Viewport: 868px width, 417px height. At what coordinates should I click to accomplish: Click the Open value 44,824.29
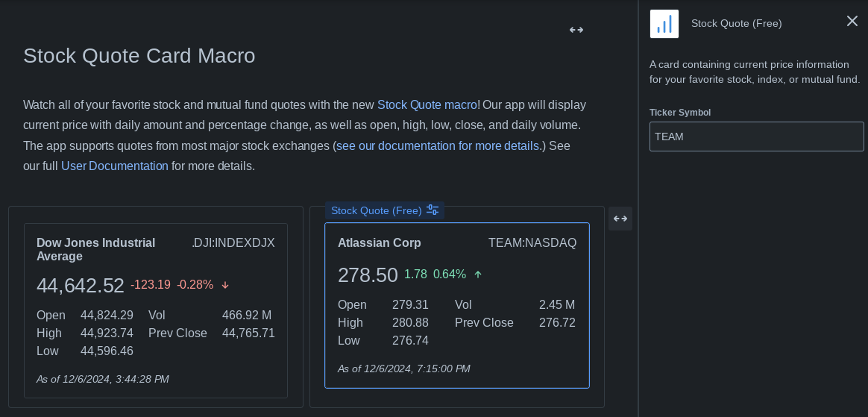(107, 315)
